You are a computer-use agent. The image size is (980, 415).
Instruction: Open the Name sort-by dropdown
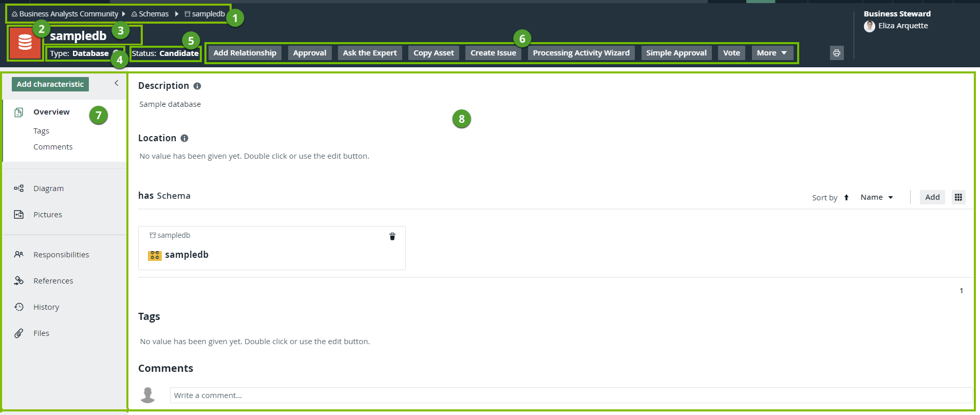coord(877,197)
